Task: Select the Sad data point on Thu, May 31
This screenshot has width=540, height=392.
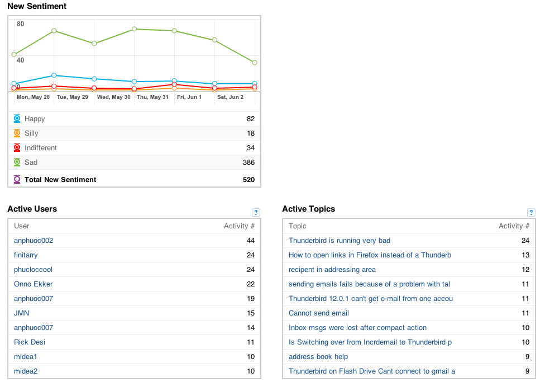Action: click(x=135, y=29)
